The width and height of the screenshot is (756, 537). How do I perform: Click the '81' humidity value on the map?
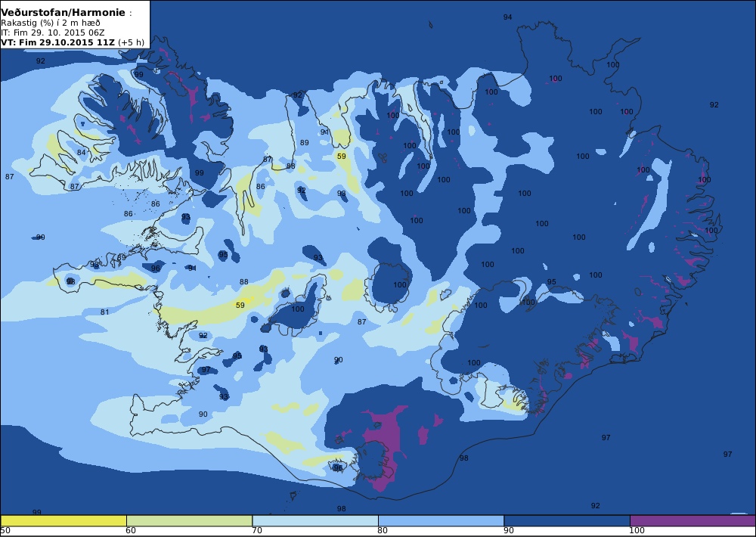[x=104, y=312]
